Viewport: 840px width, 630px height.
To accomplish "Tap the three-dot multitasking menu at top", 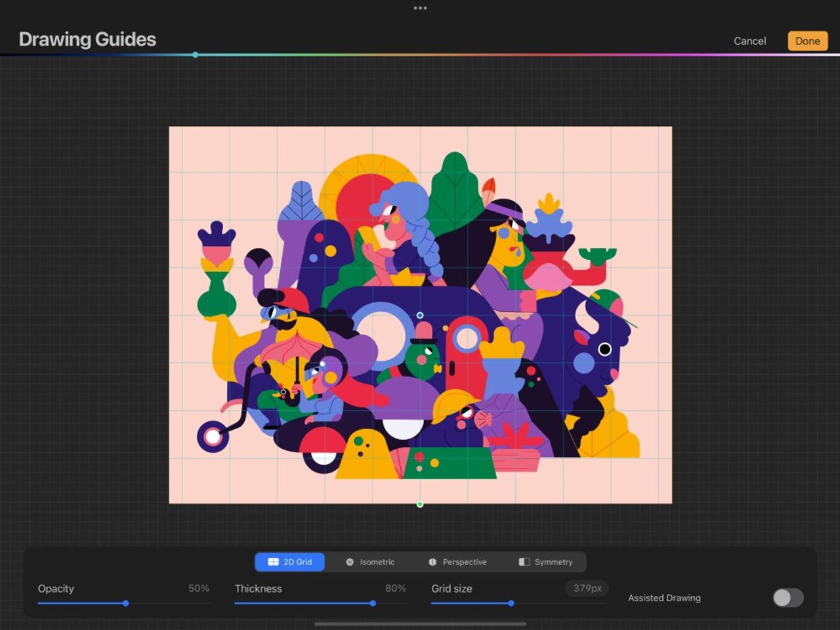I will coord(419,8).
